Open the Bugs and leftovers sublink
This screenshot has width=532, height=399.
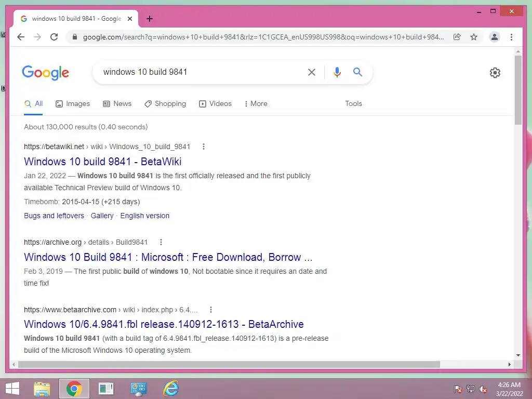[x=54, y=216]
